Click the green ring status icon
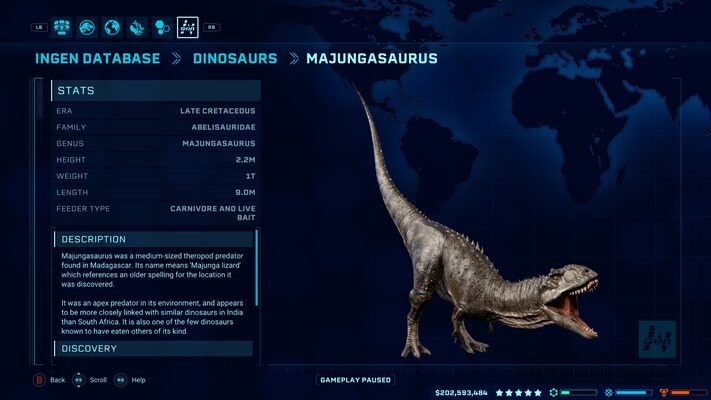Screen dimensions: 711x400 (x=554, y=393)
